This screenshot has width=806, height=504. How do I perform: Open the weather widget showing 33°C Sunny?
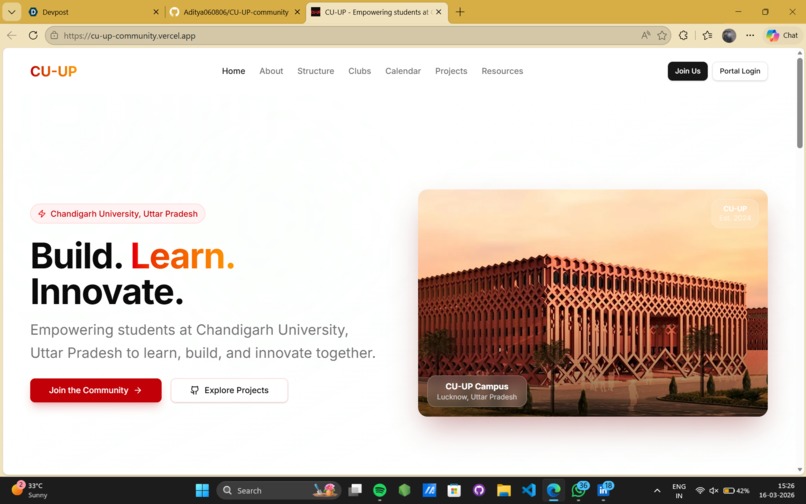(30, 490)
